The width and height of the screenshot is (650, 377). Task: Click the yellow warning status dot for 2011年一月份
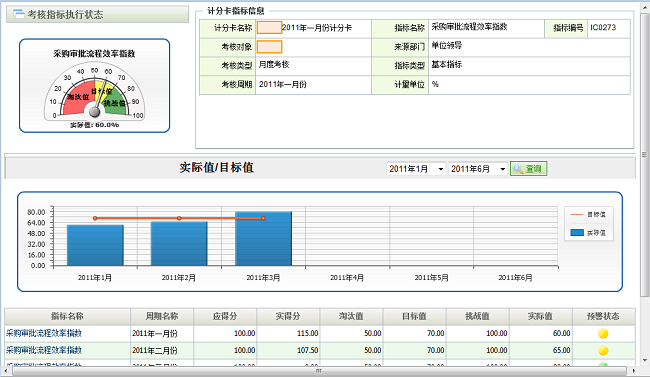pos(603,333)
